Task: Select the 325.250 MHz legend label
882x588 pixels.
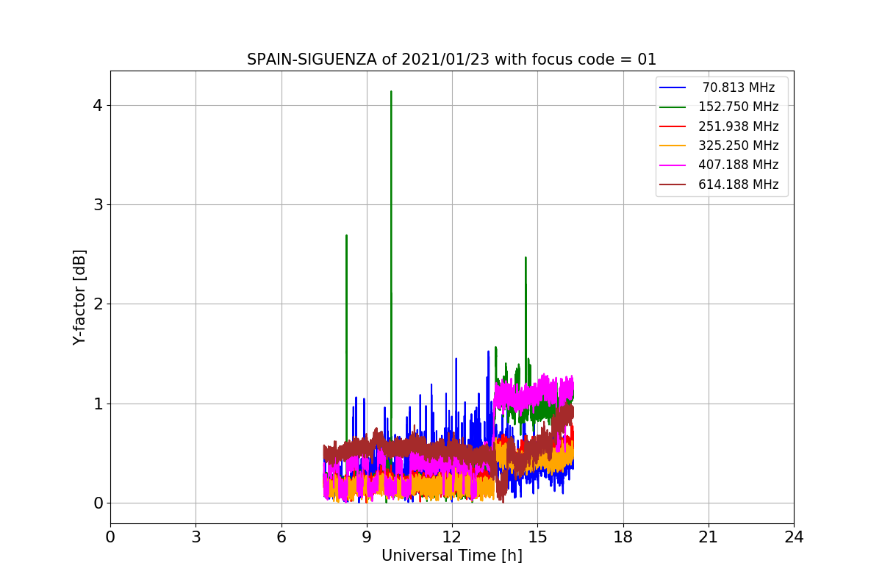Action: [x=739, y=146]
